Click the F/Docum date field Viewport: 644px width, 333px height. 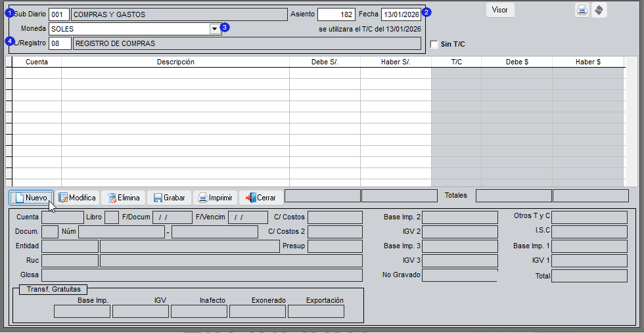tap(172, 217)
